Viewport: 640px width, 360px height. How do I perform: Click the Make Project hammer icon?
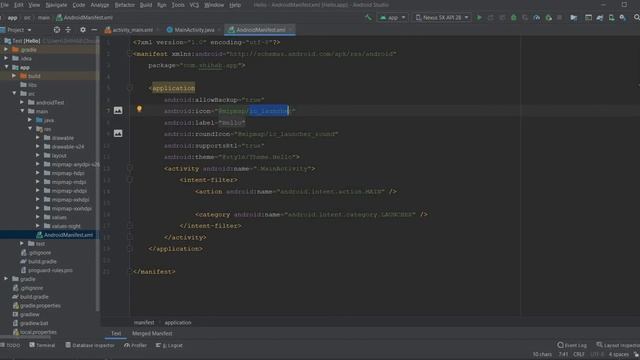[x=368, y=18]
